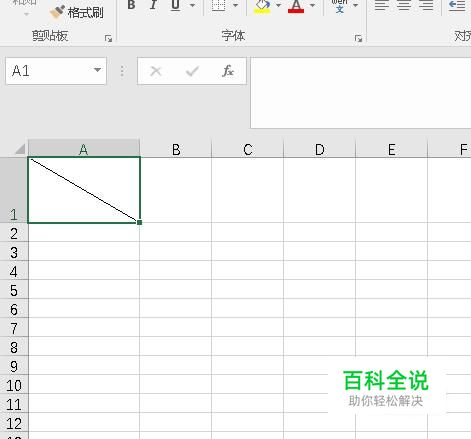Viewport: 471px width, 439px height.
Task: Click the Format Painter (格式刷) button
Action: point(77,12)
